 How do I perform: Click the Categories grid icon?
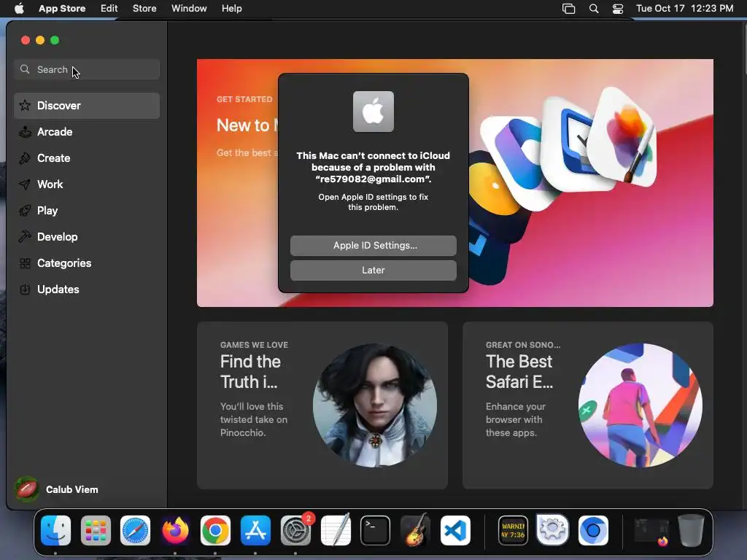click(25, 262)
